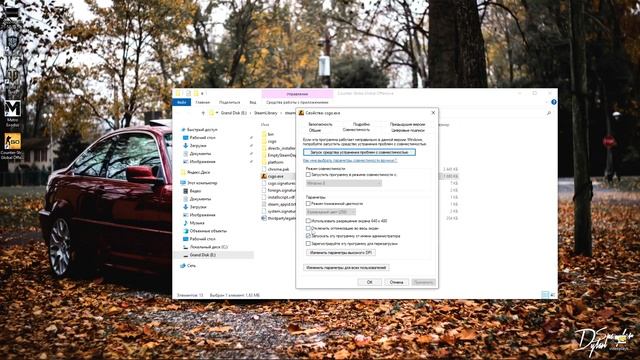Click the Explorer up-arrow navigation button
Image resolution: width=640 pixels, height=360 pixels.
click(x=203, y=113)
